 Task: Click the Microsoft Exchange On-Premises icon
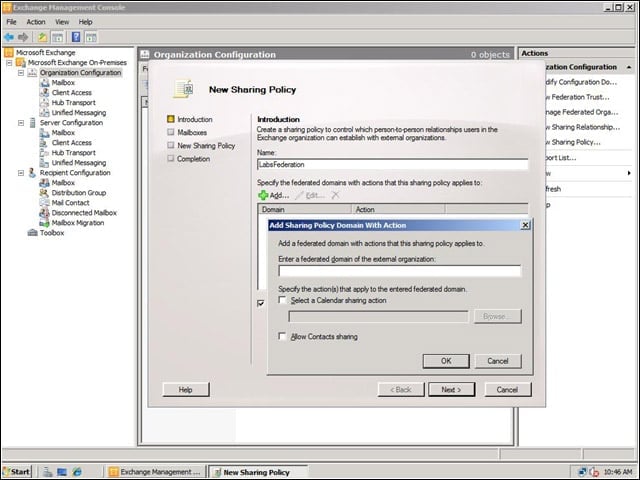[x=20, y=62]
